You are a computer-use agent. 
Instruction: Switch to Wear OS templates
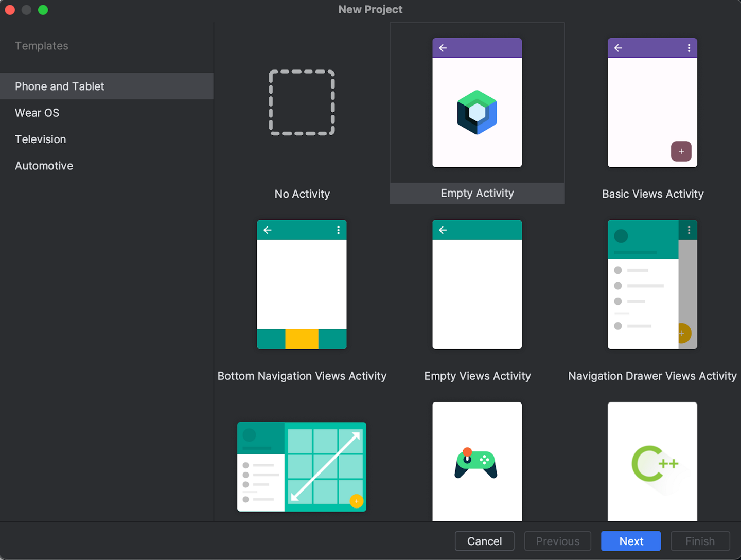37,113
